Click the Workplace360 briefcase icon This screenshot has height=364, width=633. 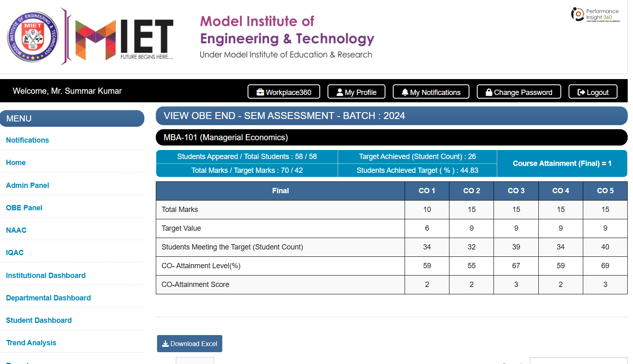[261, 92]
